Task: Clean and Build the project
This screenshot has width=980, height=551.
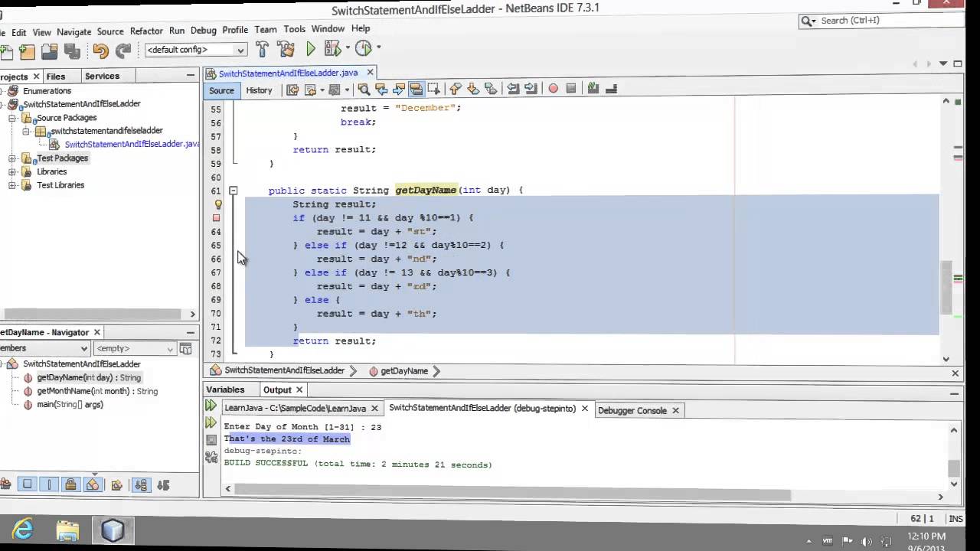Action: point(286,50)
